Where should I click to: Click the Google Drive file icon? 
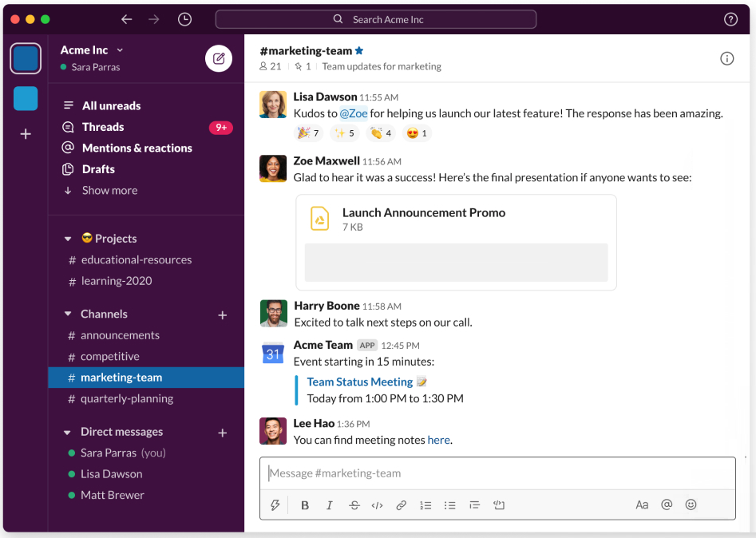(319, 219)
